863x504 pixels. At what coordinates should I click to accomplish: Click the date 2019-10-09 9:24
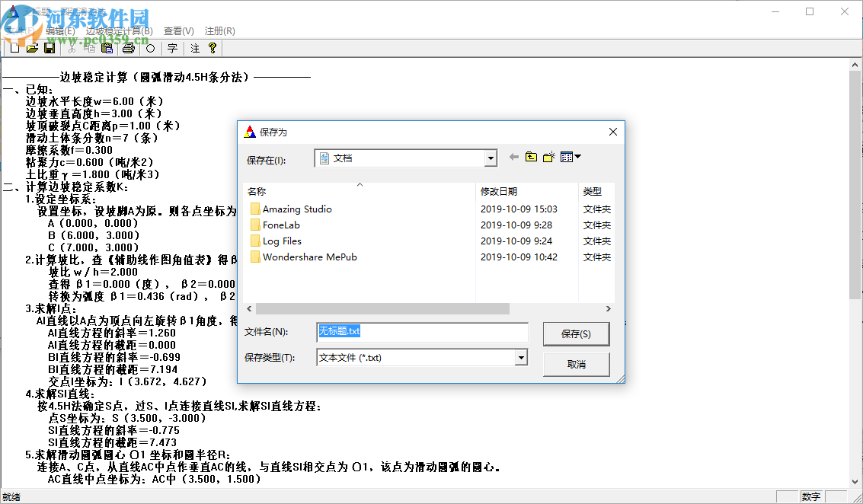click(516, 241)
